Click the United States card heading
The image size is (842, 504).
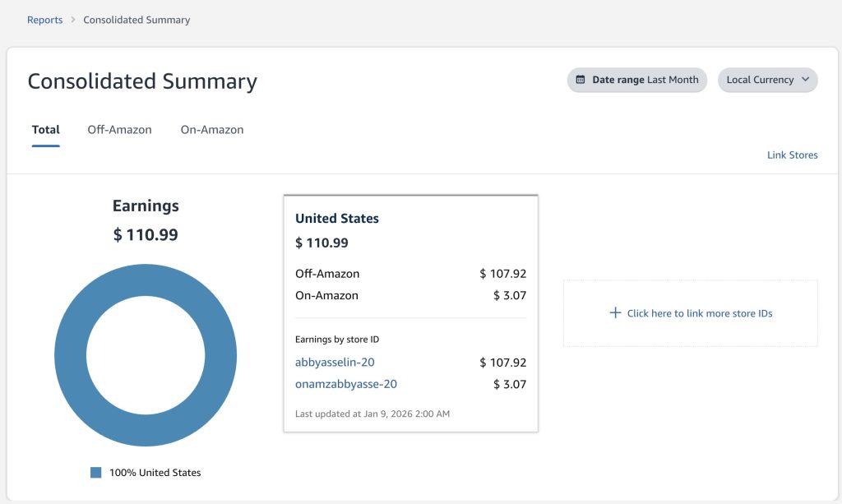337,219
